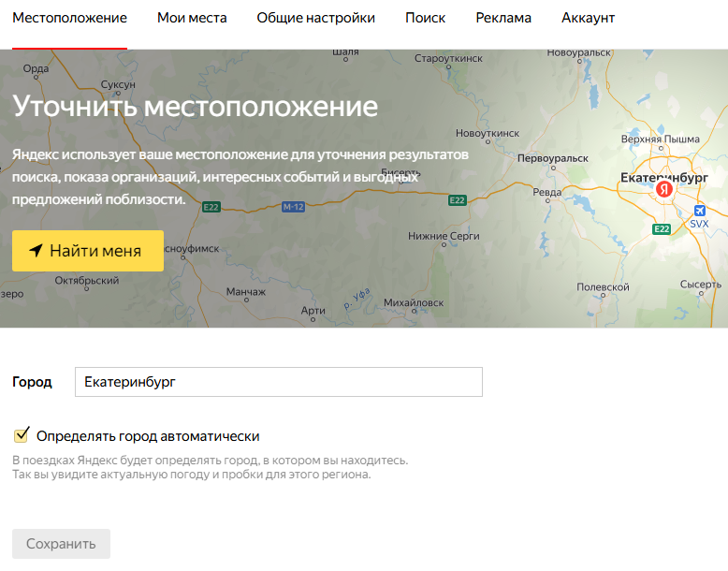
Task: Click the arrow icon in Найти меня
Action: (36, 251)
